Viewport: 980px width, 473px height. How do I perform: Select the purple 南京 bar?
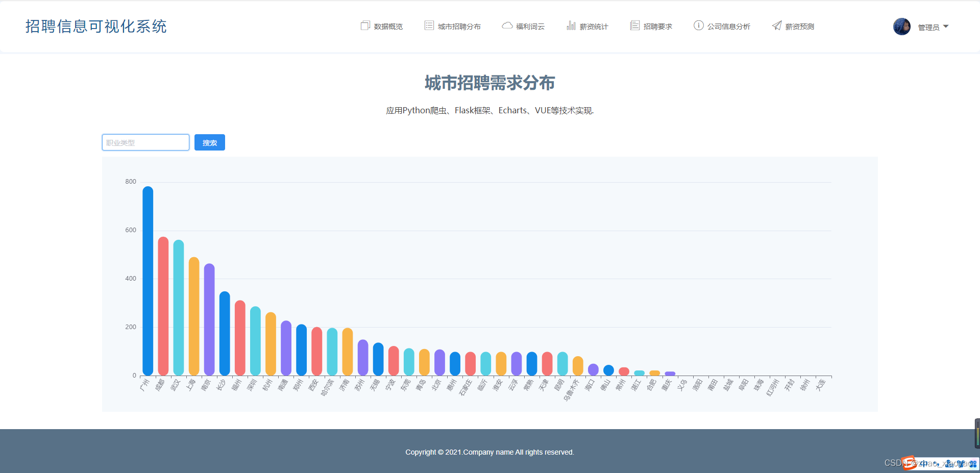tap(209, 319)
